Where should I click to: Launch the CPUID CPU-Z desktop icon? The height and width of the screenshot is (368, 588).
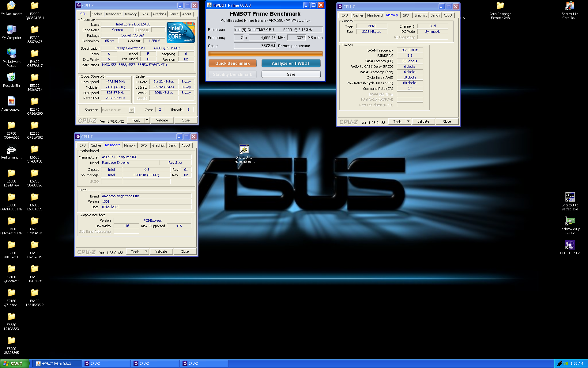(x=570, y=247)
